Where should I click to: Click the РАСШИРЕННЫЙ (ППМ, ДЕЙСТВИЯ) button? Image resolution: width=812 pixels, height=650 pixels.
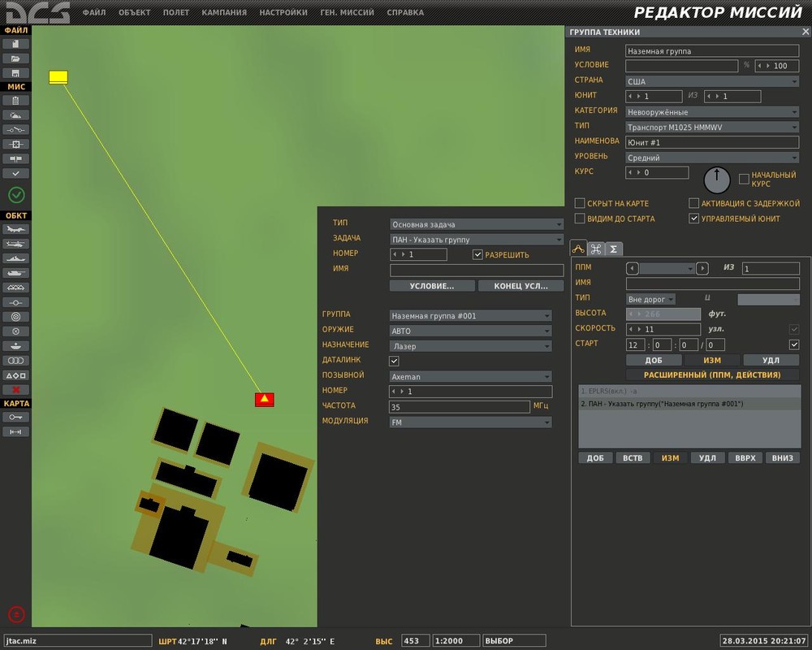click(712, 375)
